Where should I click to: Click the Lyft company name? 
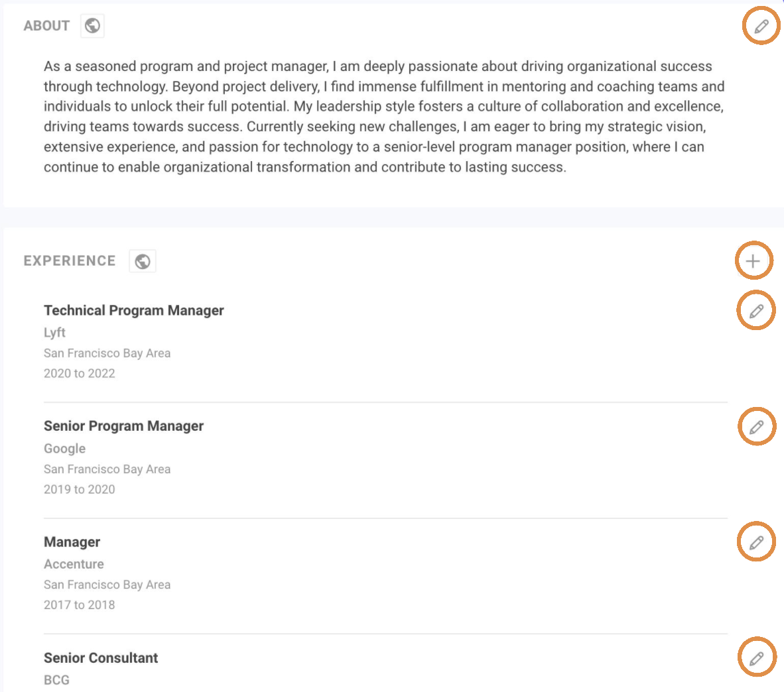tap(54, 333)
